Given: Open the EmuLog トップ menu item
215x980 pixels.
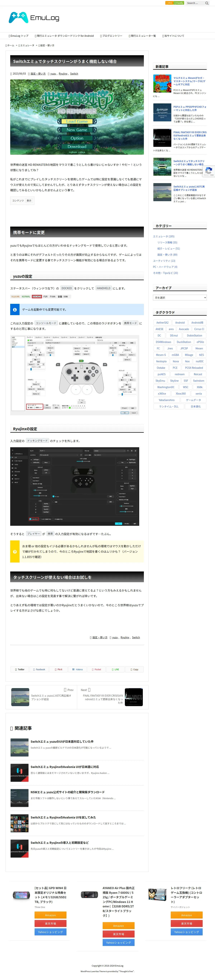Looking at the screenshot, I should click(18, 36).
